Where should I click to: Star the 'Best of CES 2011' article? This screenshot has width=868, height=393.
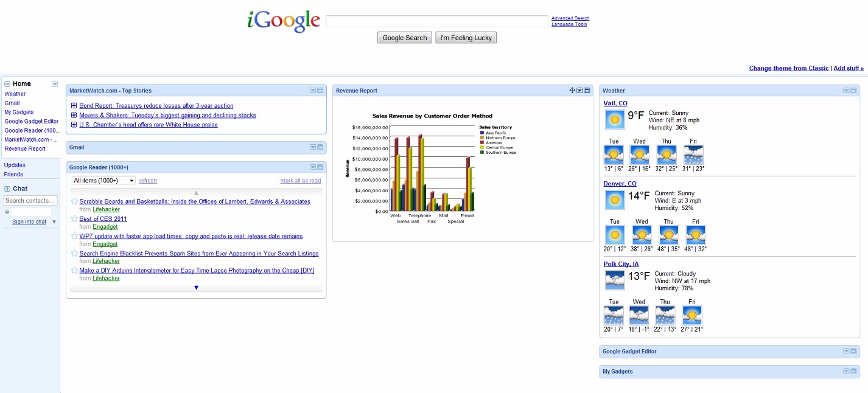pyautogui.click(x=74, y=218)
